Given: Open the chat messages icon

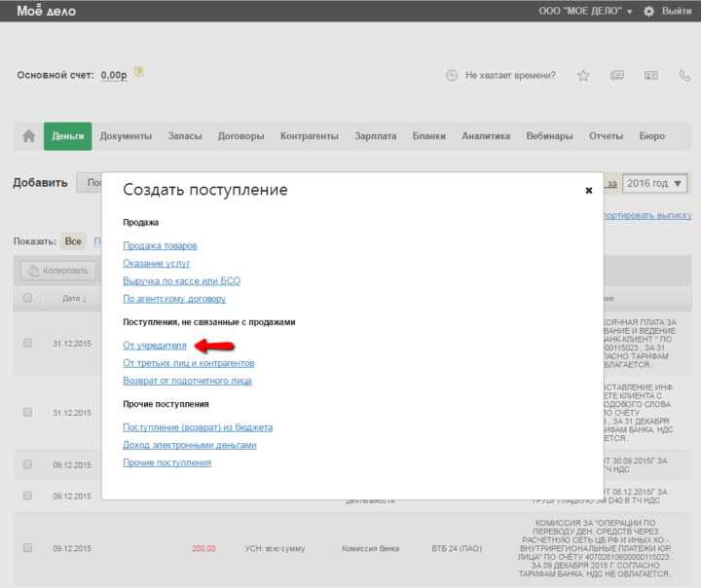Looking at the screenshot, I should pyautogui.click(x=616, y=75).
